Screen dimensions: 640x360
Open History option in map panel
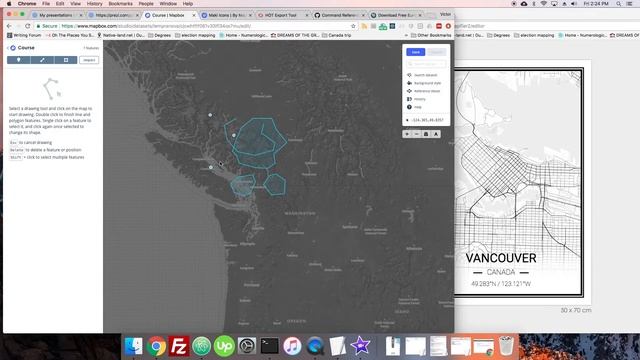(x=416, y=99)
